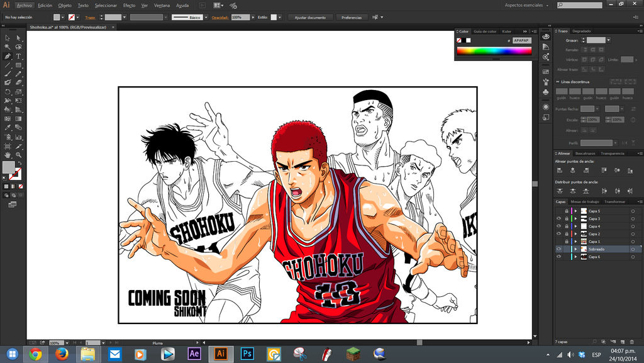Choose the direct selection tool

(x=18, y=38)
